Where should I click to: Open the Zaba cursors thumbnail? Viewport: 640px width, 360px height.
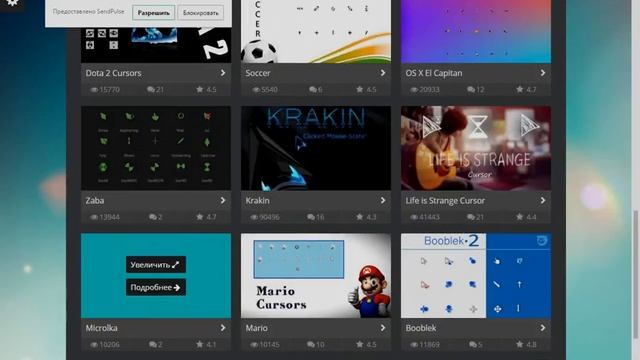[x=156, y=148]
